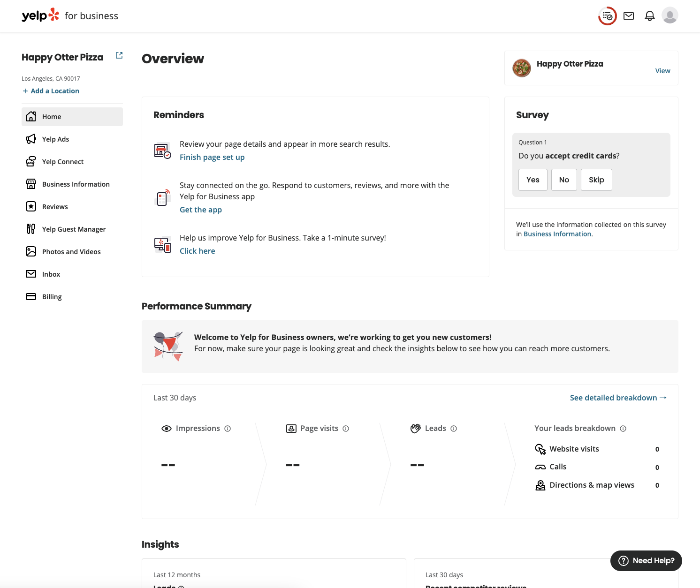Answer Yes to accept credit cards
This screenshot has height=588, width=700.
pos(533,180)
